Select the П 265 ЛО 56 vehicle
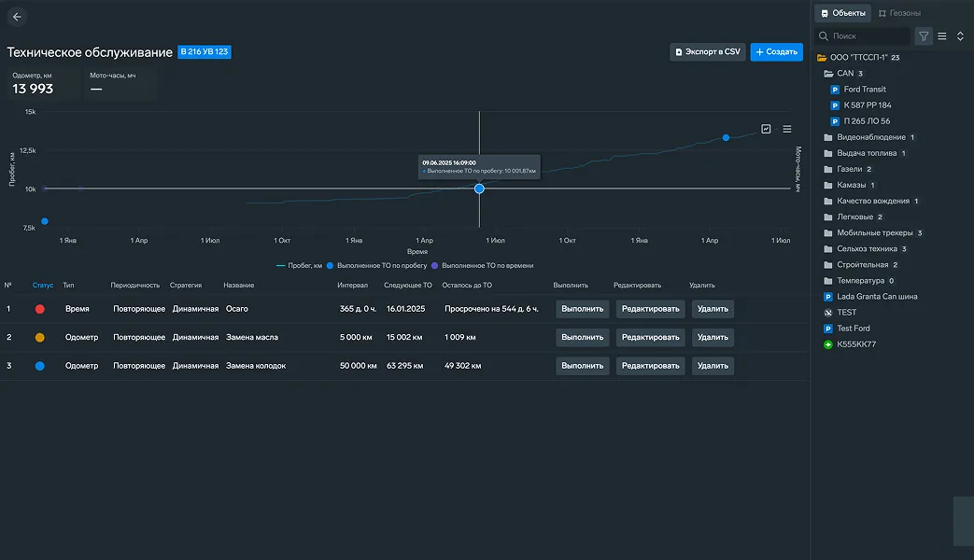Image resolution: width=974 pixels, height=560 pixels. 867,121
